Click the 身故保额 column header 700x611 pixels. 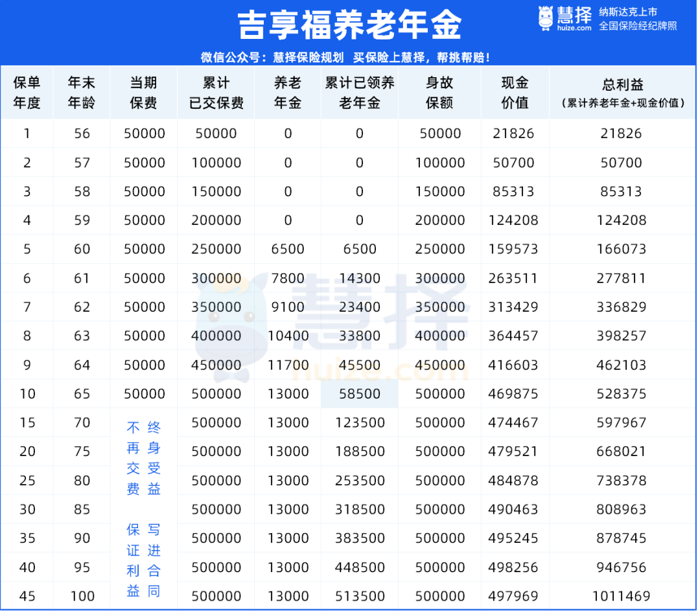tap(439, 91)
